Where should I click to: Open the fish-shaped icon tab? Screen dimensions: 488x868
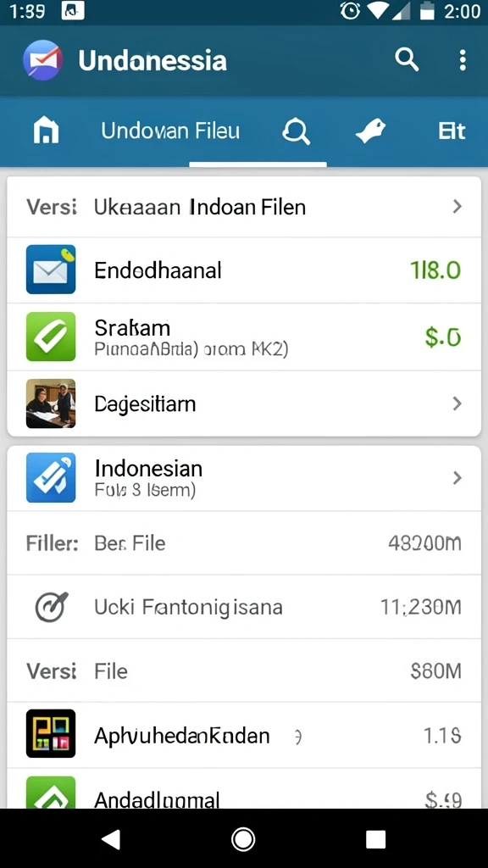coord(371,131)
